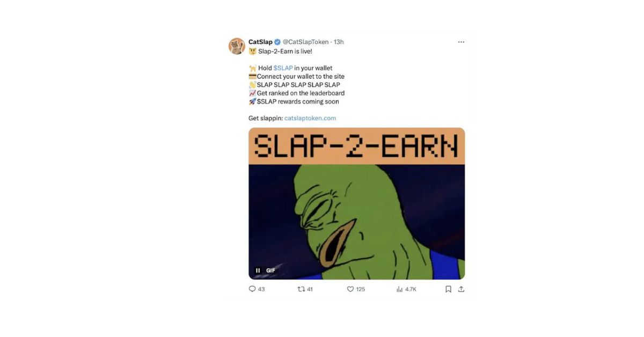This screenshot has height=337, width=644.
Task: Open the @CatSlapToken handle
Action: tap(305, 42)
